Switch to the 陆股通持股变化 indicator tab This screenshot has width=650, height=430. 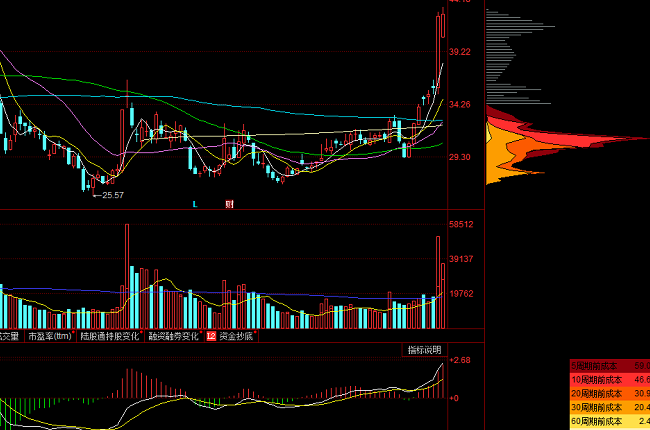[110, 336]
